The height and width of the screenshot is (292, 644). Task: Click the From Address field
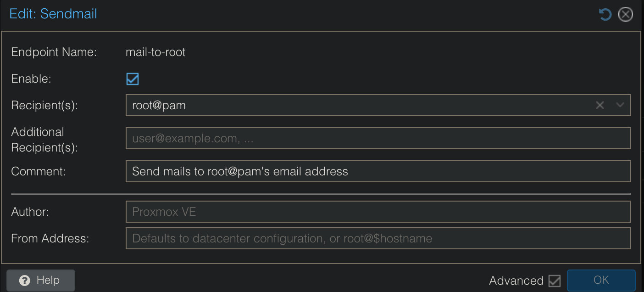click(378, 239)
